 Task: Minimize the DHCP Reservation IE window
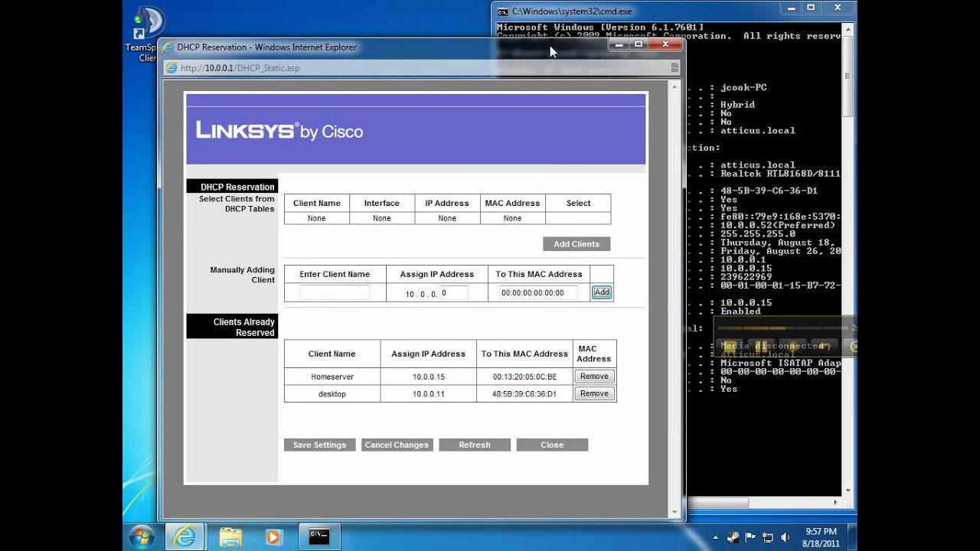point(619,44)
